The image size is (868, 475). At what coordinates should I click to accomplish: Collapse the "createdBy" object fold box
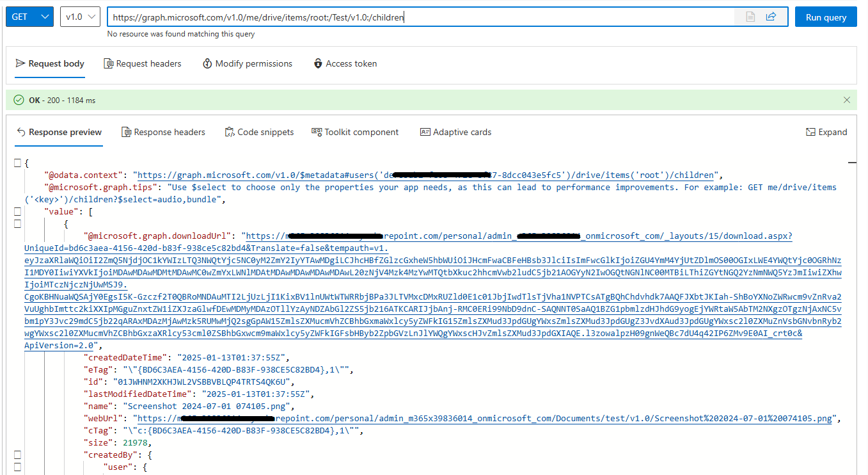point(18,455)
